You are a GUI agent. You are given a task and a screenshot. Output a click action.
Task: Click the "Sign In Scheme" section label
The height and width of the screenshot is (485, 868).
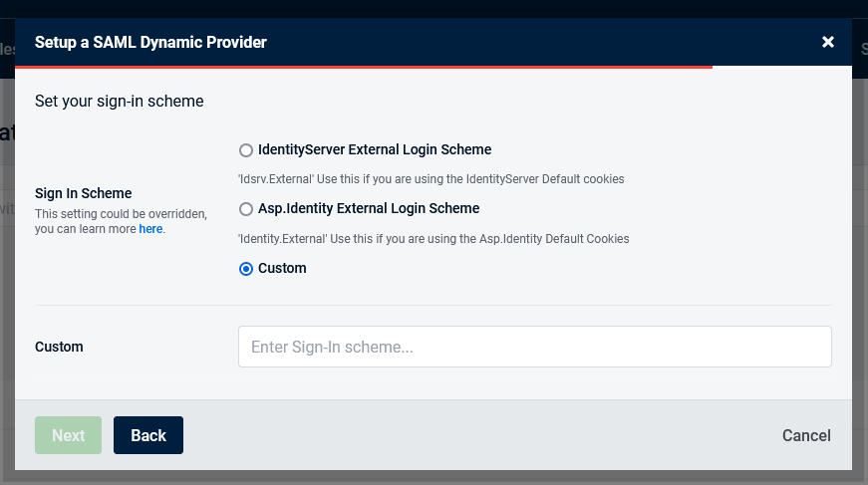[84, 193]
